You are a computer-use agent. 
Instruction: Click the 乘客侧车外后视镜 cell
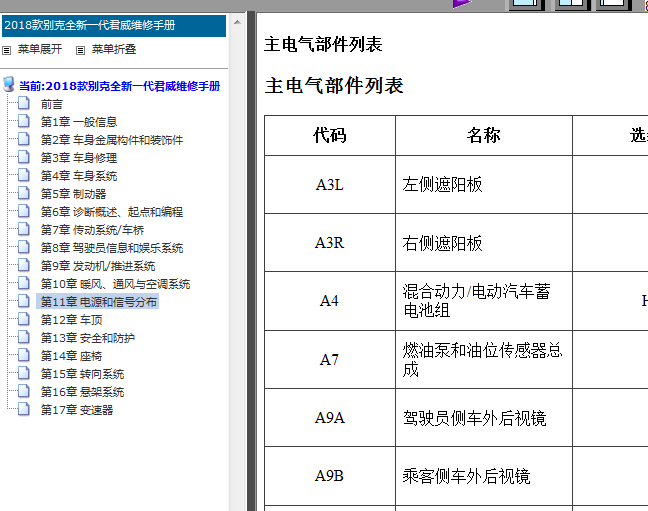point(484,476)
